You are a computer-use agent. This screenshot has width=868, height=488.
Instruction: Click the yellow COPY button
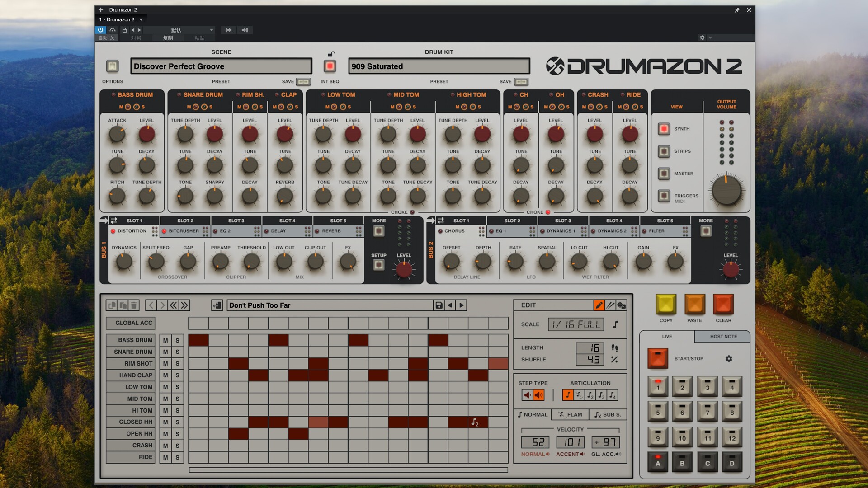(666, 304)
